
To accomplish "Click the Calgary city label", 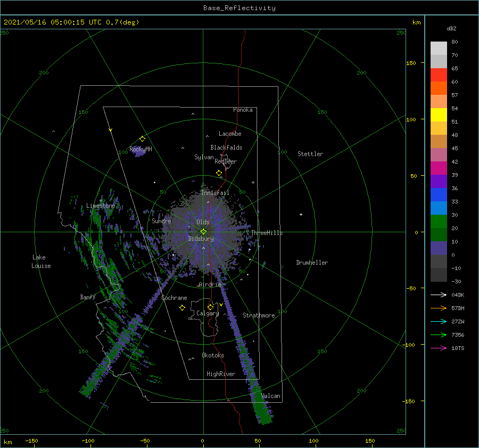I will click(x=208, y=313).
